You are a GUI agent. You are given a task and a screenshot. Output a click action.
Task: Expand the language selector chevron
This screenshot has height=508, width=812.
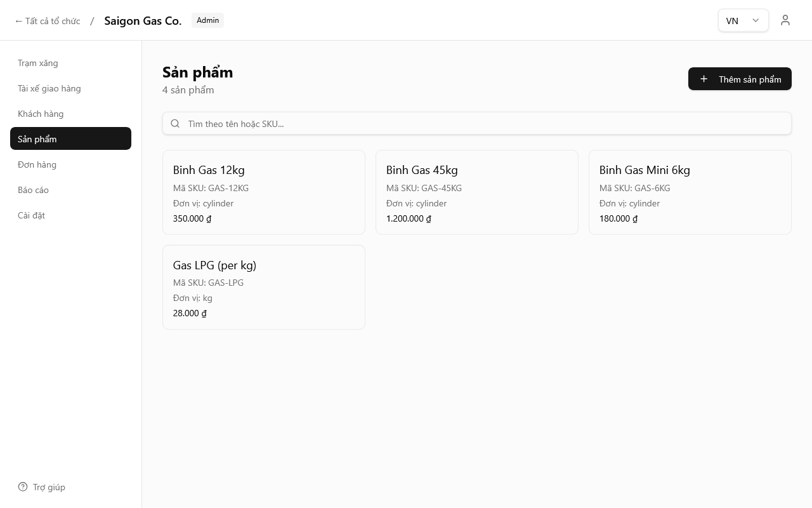pyautogui.click(x=756, y=20)
